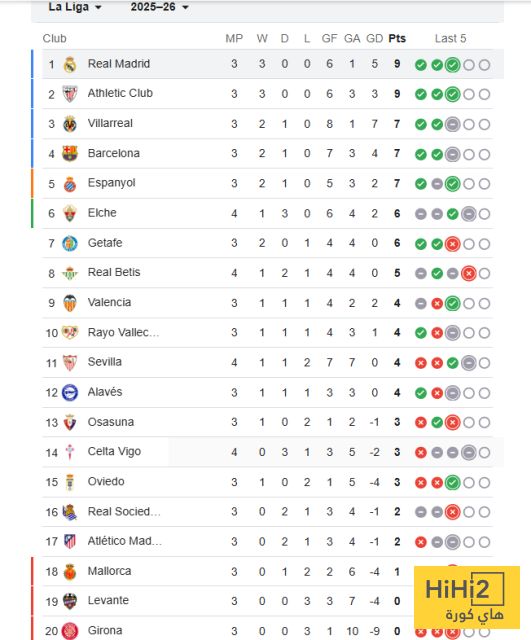The height and width of the screenshot is (640, 531).
Task: Click the Alavés blue round crest
Action: tap(70, 393)
